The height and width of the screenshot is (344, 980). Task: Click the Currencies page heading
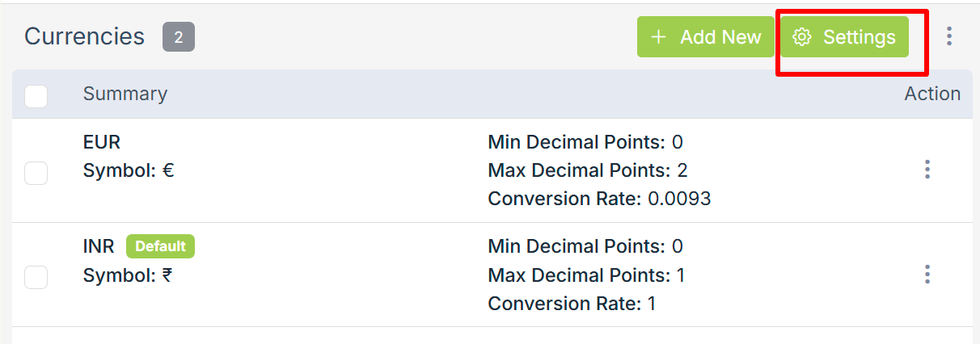(x=85, y=36)
